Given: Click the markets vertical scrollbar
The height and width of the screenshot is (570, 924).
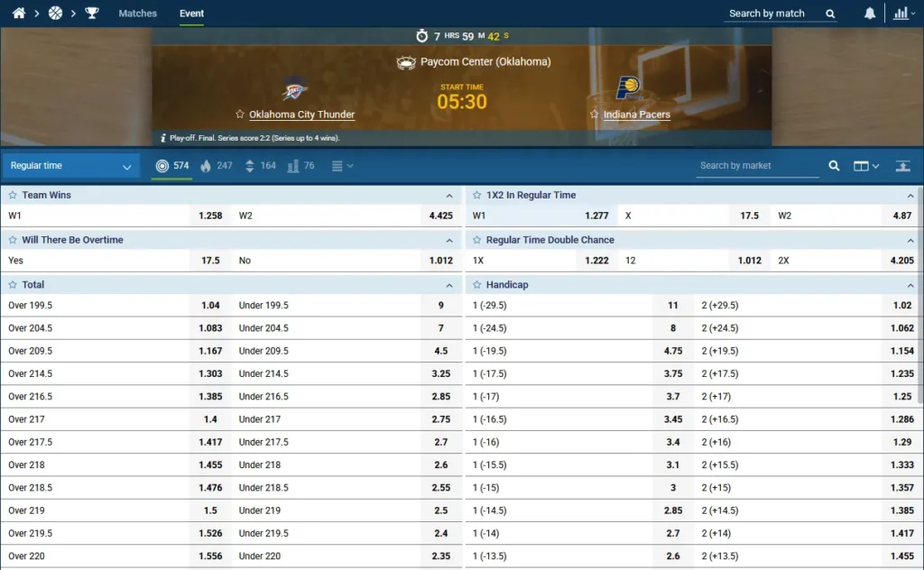Looking at the screenshot, I should tap(919, 298).
